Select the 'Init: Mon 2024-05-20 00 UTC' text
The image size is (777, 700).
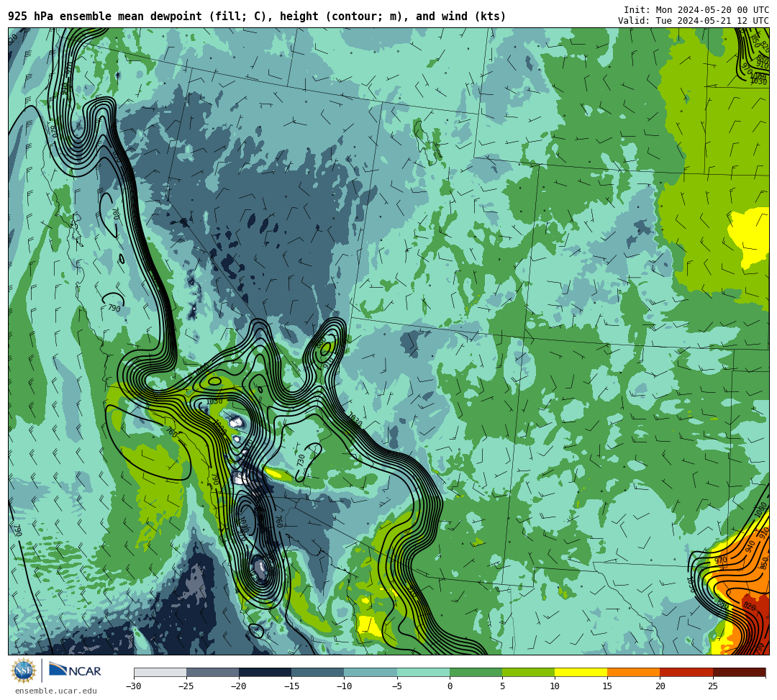tap(696, 10)
